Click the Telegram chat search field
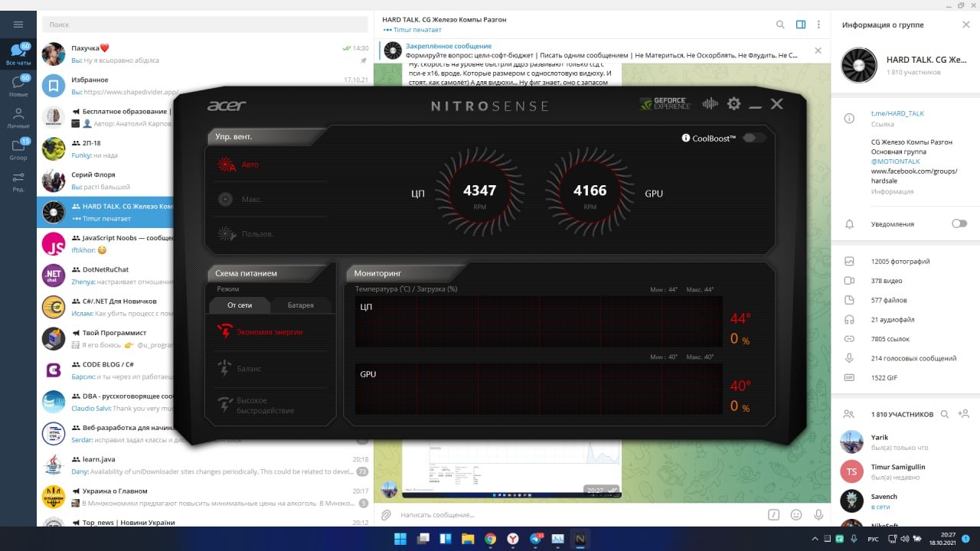The width and height of the screenshot is (980, 551). 205,24
